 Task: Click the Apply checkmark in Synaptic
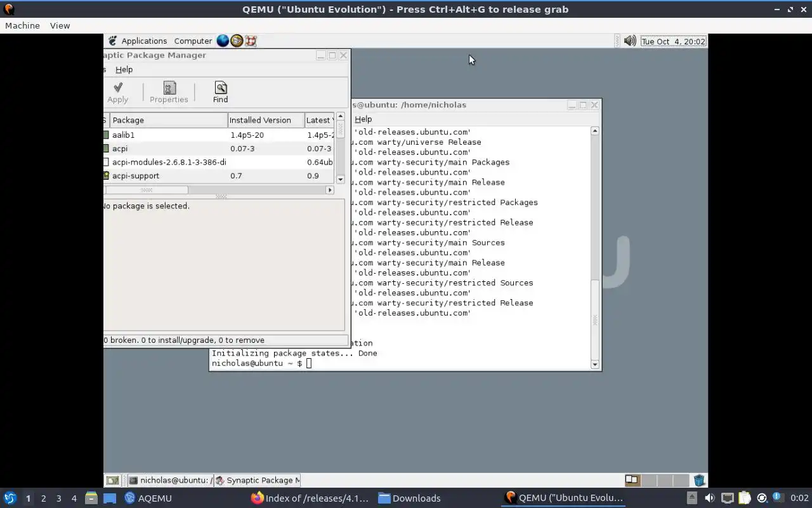tap(117, 92)
